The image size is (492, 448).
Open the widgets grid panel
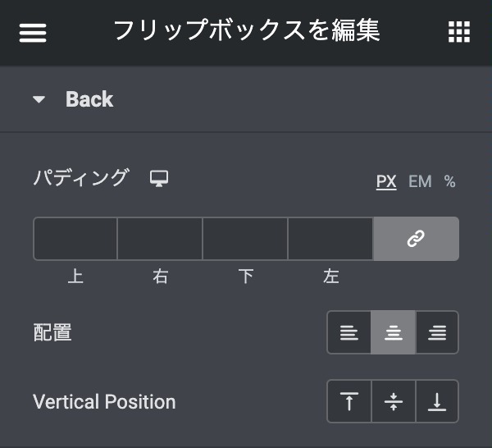click(x=459, y=33)
